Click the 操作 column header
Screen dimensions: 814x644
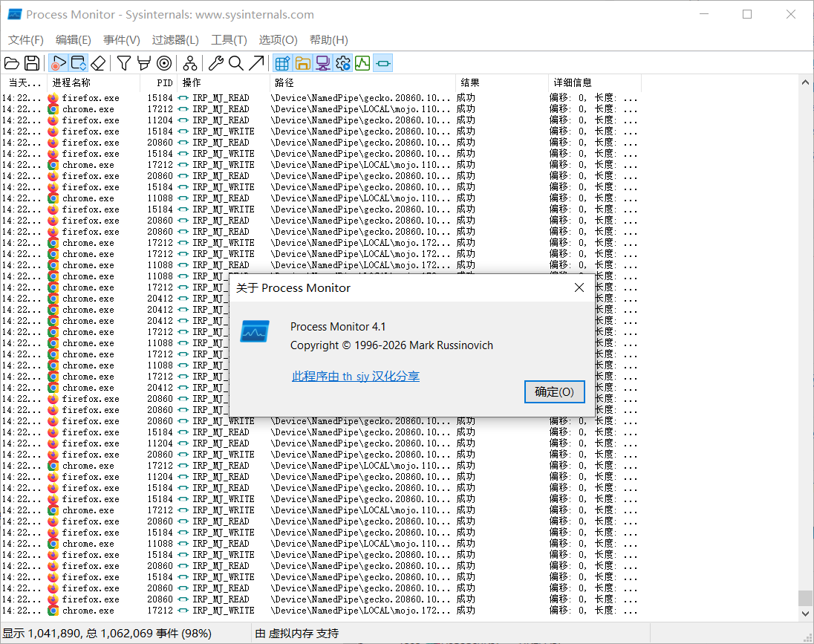(x=225, y=82)
